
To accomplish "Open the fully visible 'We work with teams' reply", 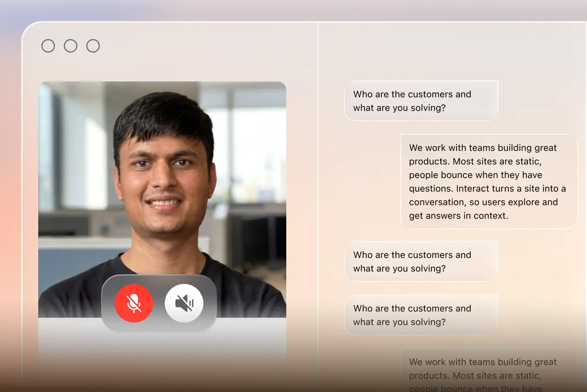I will click(x=488, y=182).
